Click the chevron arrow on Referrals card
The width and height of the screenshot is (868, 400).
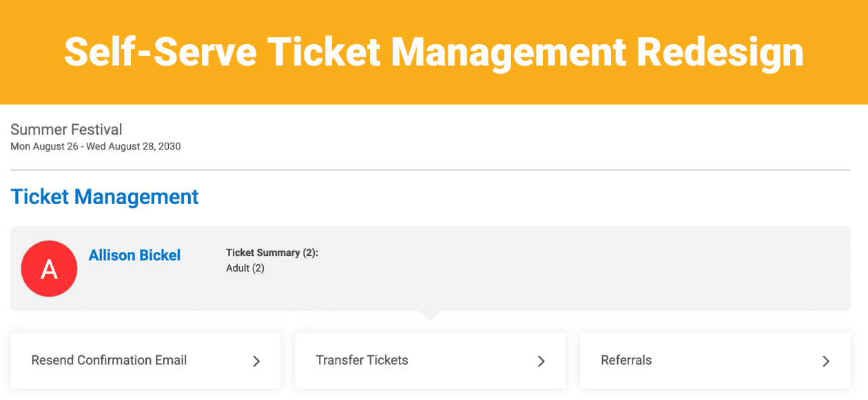click(826, 361)
